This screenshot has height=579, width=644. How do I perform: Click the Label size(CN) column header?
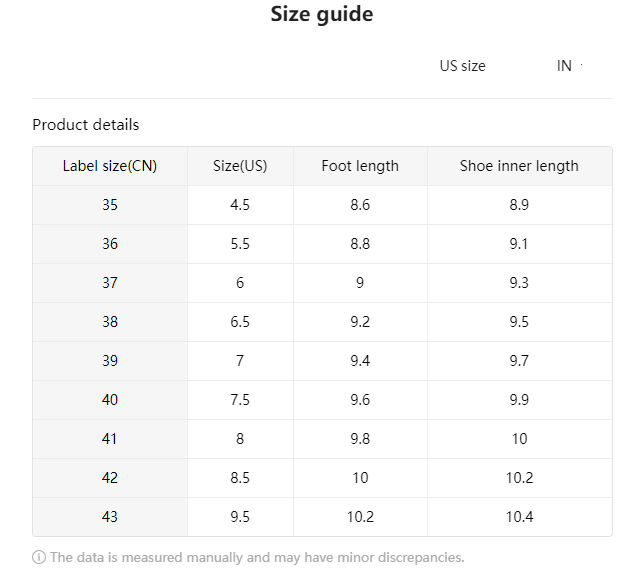pyautogui.click(x=110, y=166)
